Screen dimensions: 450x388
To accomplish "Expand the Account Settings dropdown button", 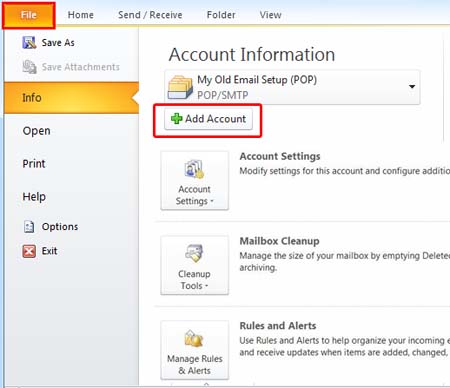I will 195,181.
